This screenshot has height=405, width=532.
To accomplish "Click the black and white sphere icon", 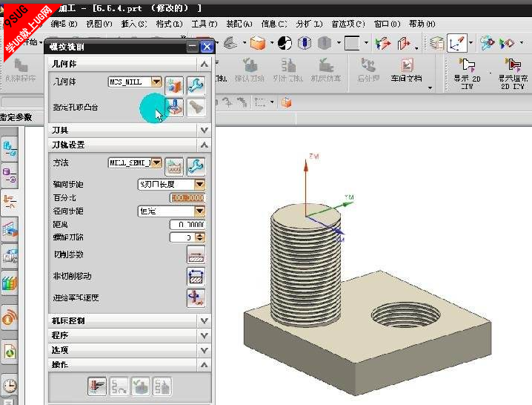I will (285, 43).
